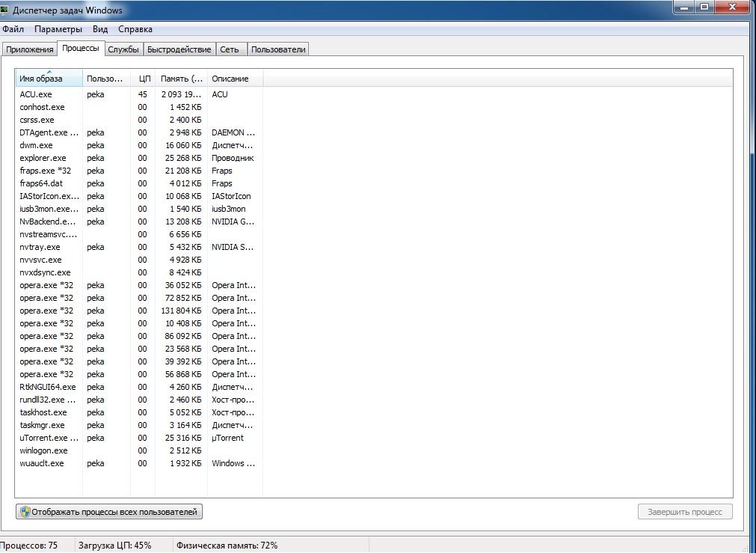The width and height of the screenshot is (756, 553).
Task: Open the Файл menu
Action: tap(13, 29)
